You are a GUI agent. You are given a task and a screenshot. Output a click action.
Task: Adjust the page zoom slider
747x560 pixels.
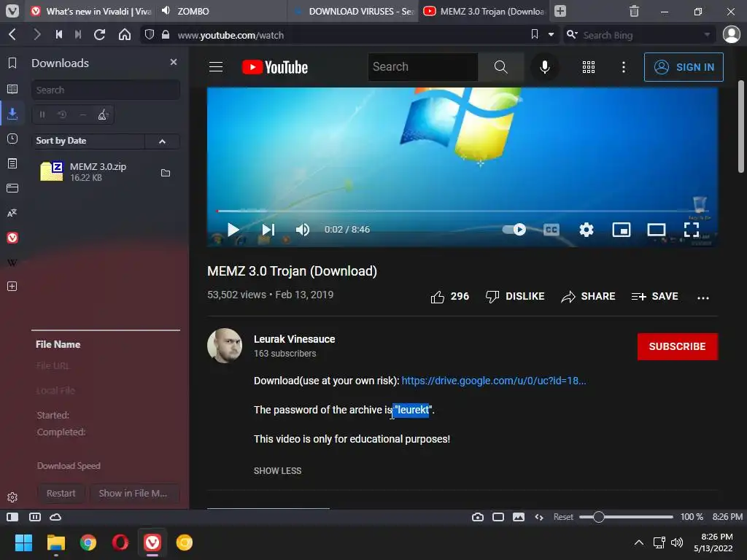point(626,517)
